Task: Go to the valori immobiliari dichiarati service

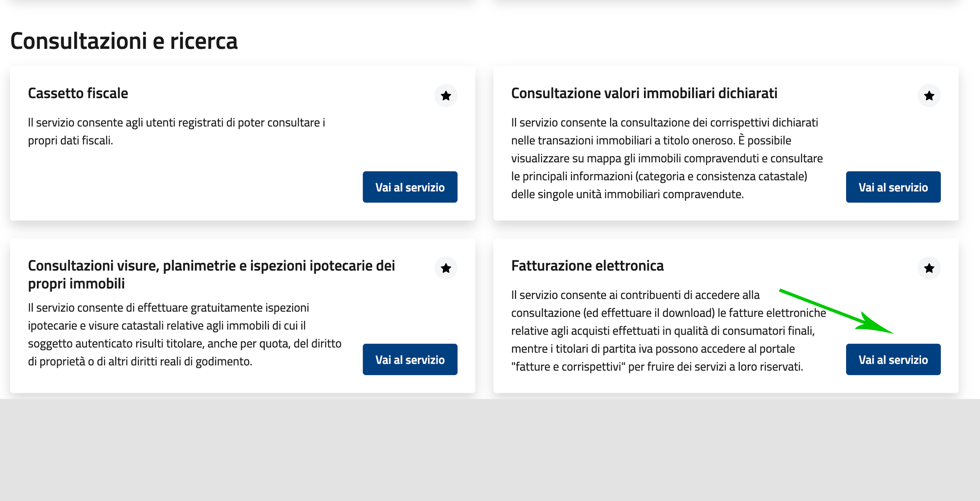Action: point(893,187)
